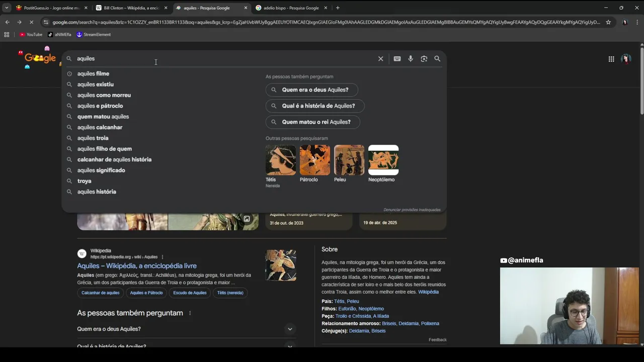
Task: Click Qual é a história de Aquiles? chip
Action: [x=315, y=106]
